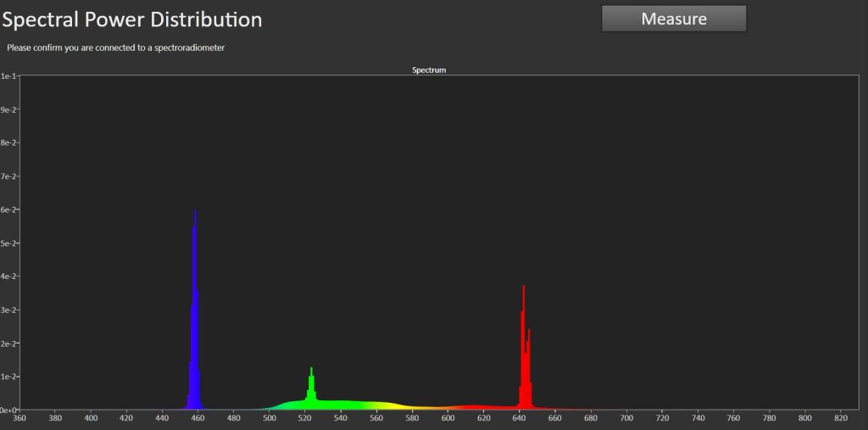
Task: Click the 700 label on x-axis
Action: coord(626,418)
